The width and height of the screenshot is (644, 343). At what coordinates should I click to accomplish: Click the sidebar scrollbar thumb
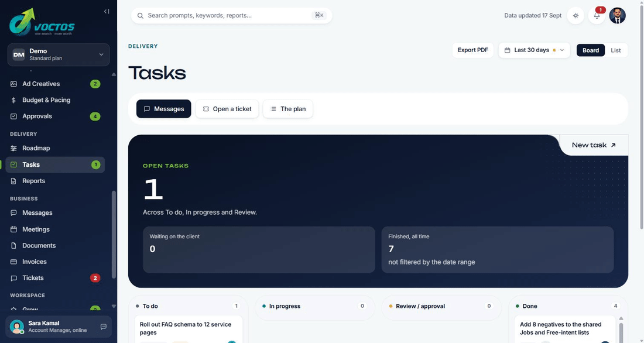[114, 235]
